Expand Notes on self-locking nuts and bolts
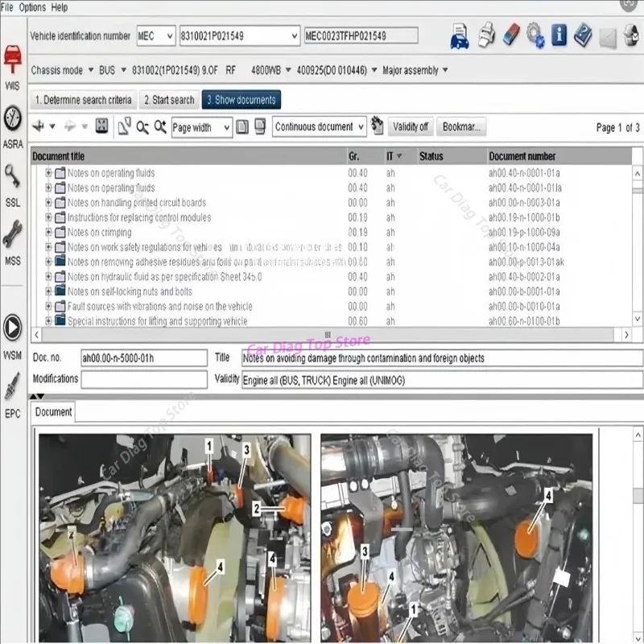 [48, 291]
